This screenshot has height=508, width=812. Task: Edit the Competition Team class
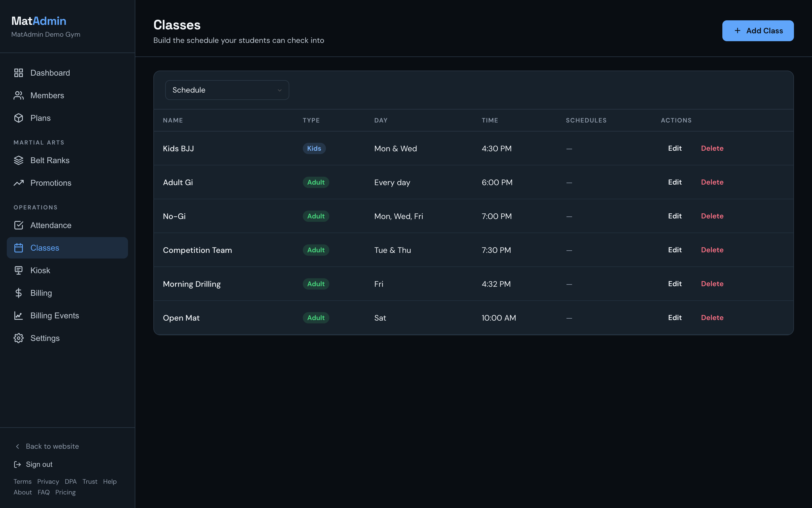pyautogui.click(x=674, y=250)
